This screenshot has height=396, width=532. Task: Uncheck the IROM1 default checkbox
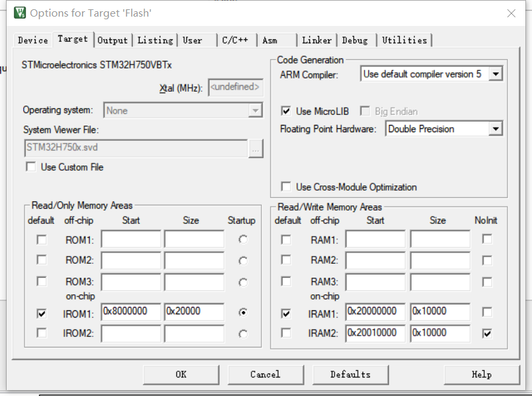coord(42,313)
